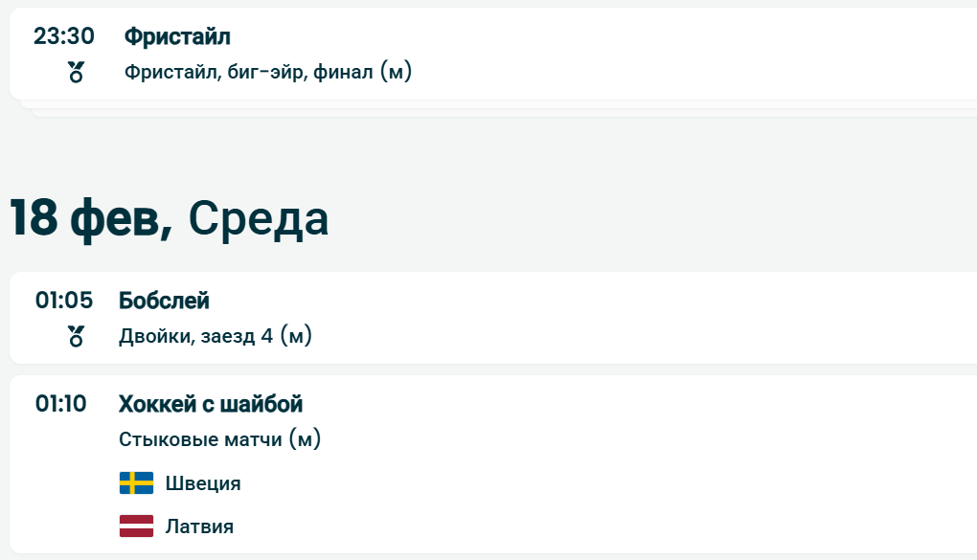Screen dimensions: 977x560
Task: Click the Latvia flag icon
Action: click(136, 526)
